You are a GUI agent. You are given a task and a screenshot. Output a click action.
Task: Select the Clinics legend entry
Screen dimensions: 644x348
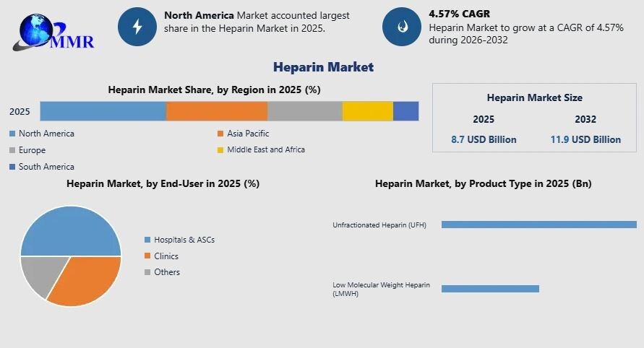166,256
